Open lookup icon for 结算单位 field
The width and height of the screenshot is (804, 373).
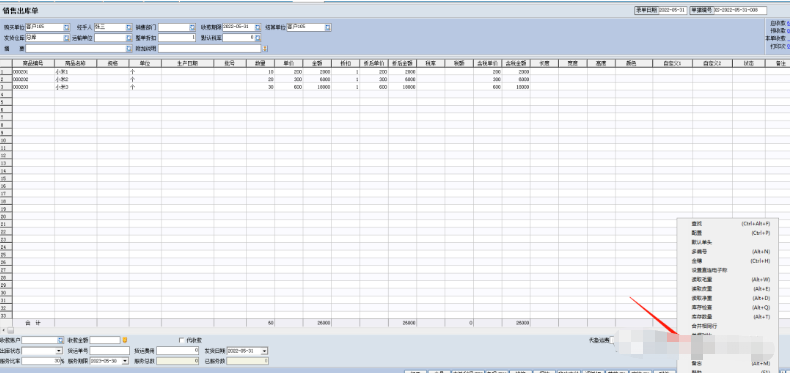click(328, 27)
